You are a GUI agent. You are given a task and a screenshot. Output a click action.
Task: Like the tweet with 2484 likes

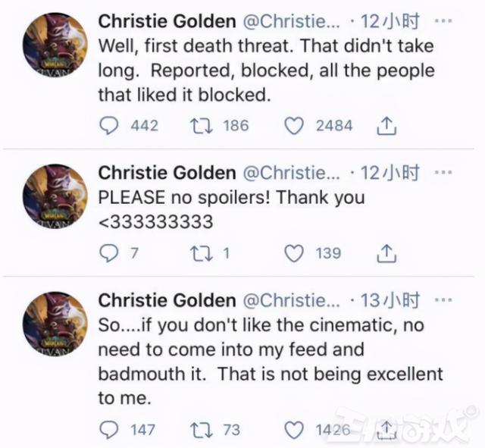tap(293, 127)
